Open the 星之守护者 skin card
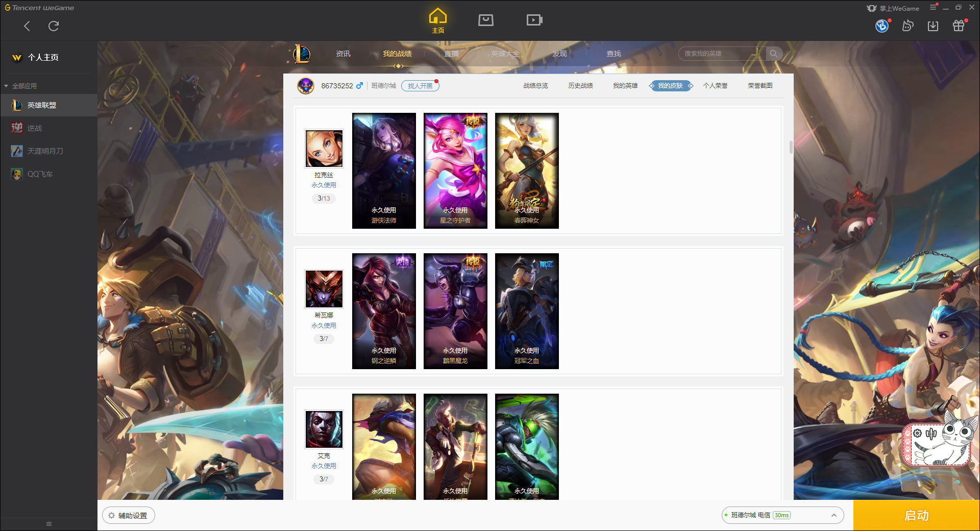 [455, 171]
